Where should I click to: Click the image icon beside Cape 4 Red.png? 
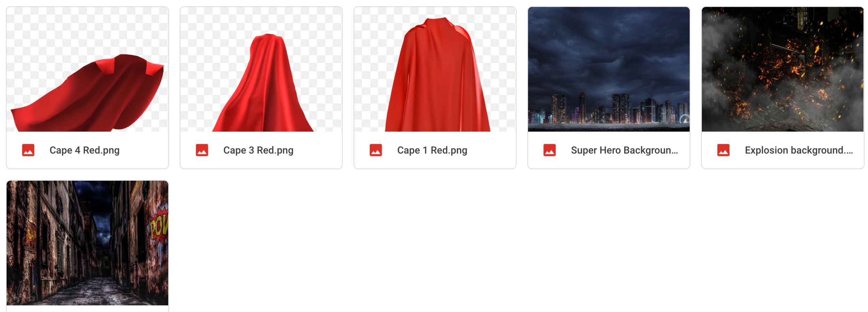pos(28,150)
